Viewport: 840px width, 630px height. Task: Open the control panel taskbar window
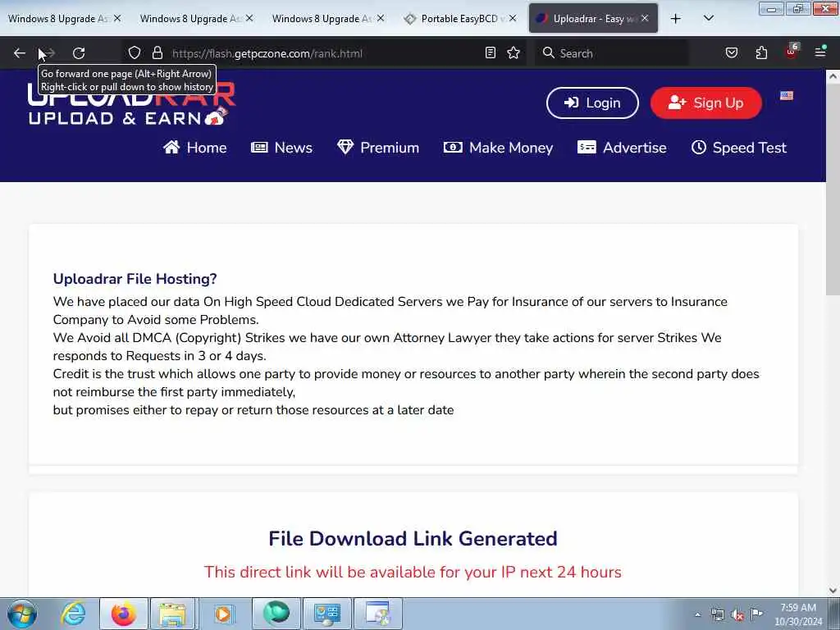pyautogui.click(x=326, y=614)
